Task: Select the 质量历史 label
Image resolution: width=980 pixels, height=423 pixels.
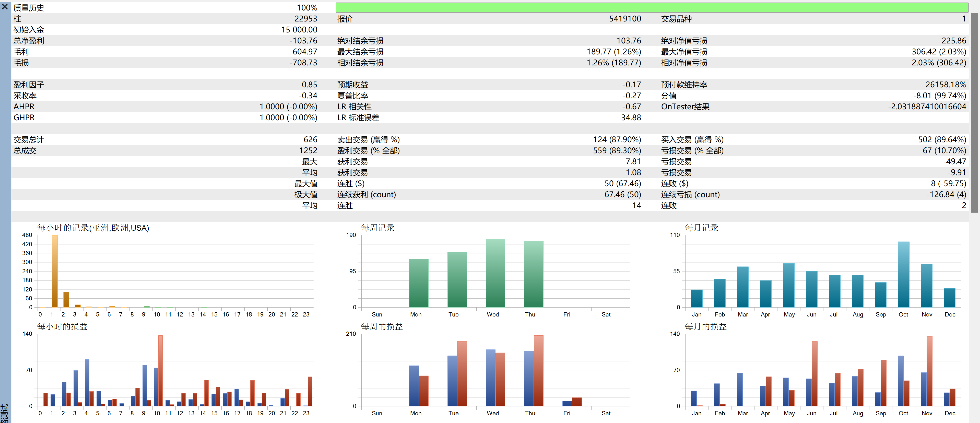Action: (29, 8)
